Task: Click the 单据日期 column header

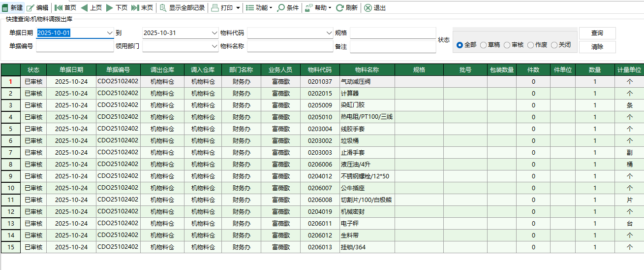Action: tap(71, 70)
